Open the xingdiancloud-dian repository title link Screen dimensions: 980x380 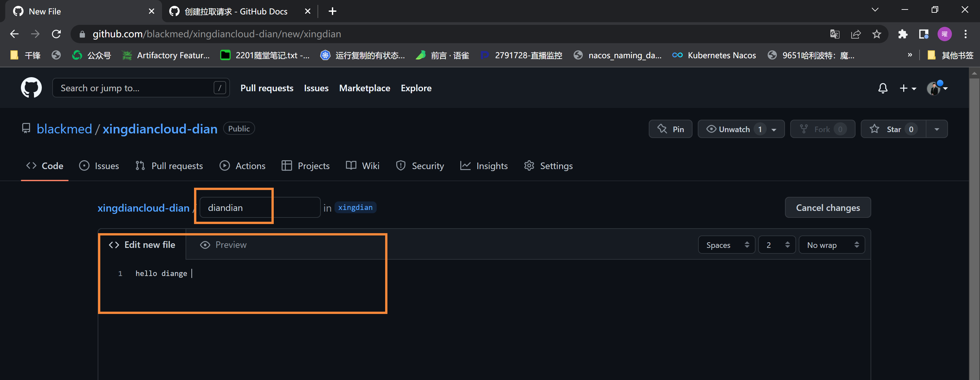click(x=160, y=129)
